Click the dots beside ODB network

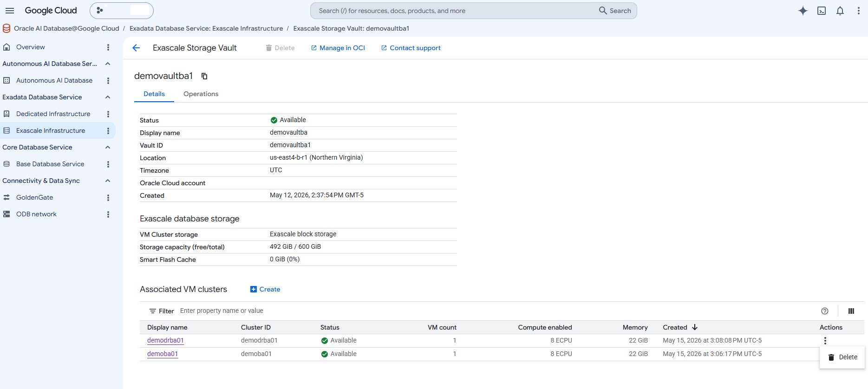pos(108,214)
